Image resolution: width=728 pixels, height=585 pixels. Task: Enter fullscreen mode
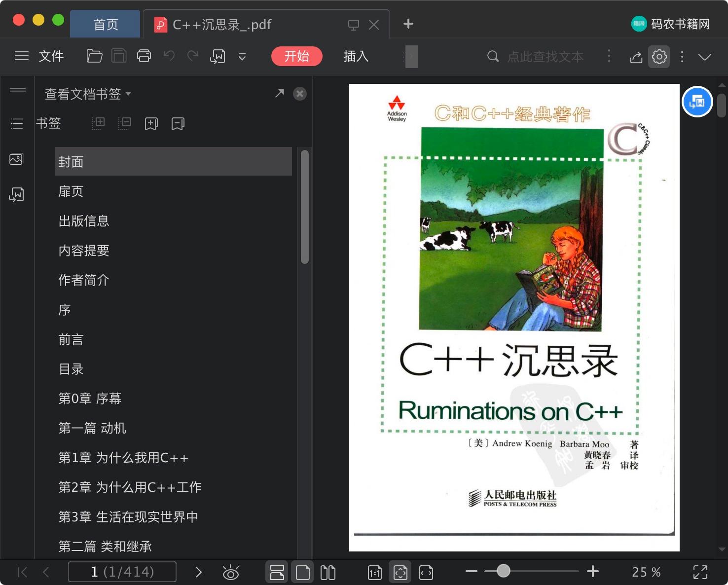[x=700, y=572]
